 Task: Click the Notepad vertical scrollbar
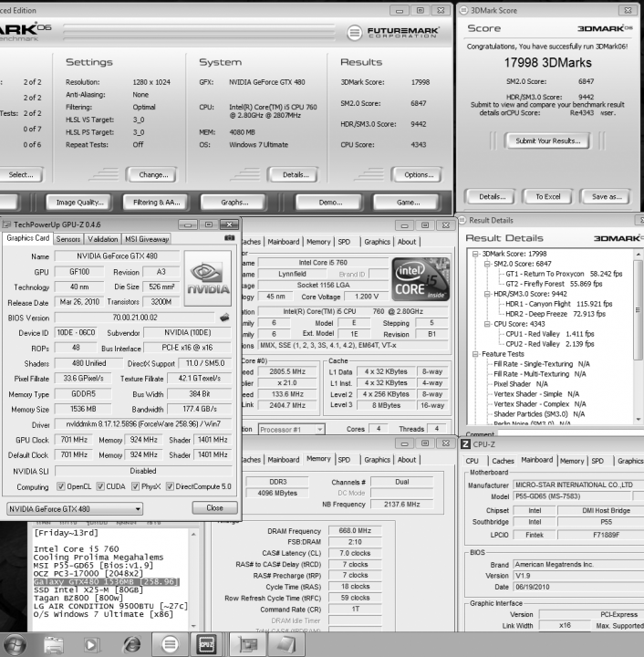pos(193,580)
